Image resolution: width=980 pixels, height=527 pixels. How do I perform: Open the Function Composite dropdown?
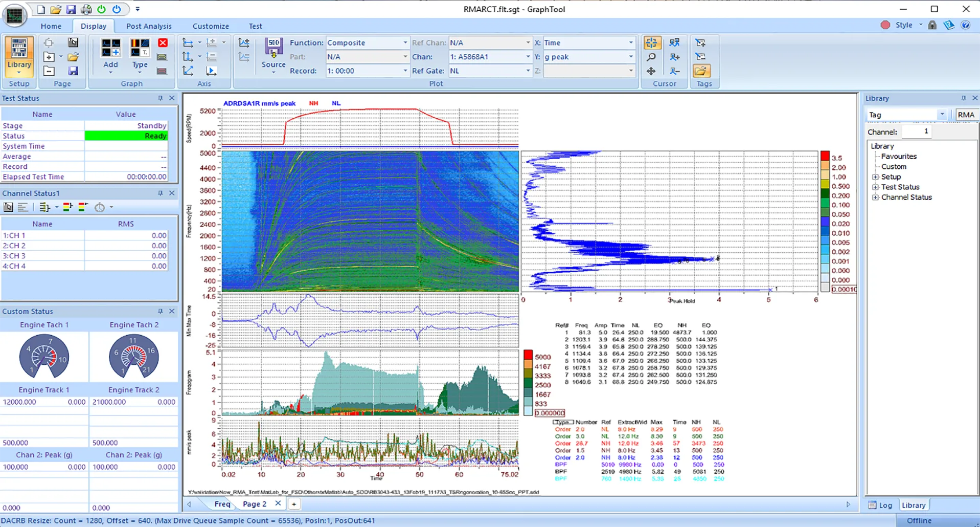[403, 42]
